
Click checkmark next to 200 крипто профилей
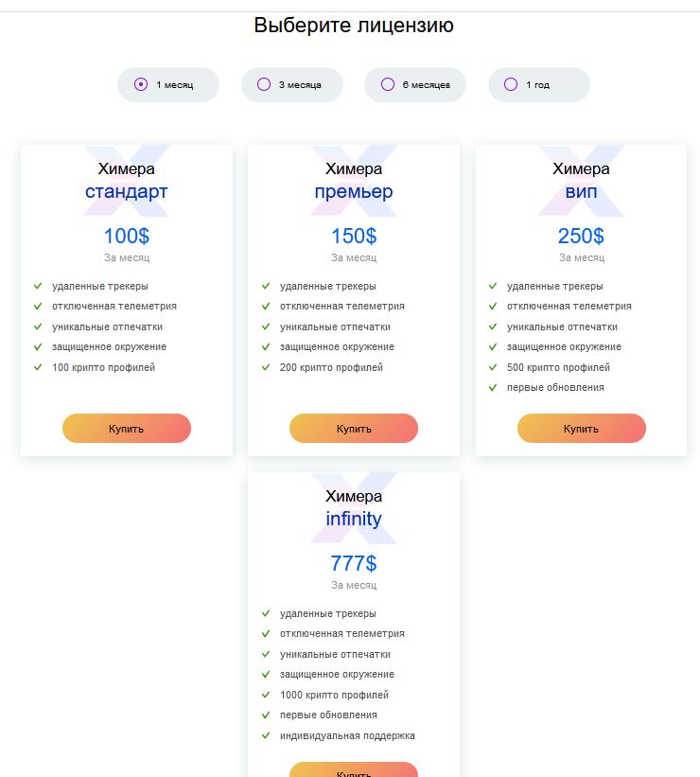click(266, 367)
